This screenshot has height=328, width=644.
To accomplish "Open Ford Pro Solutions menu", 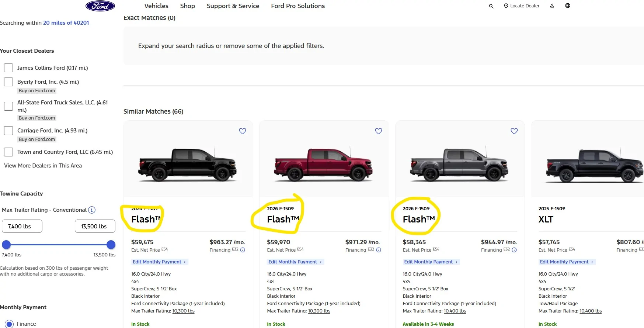I will (298, 6).
